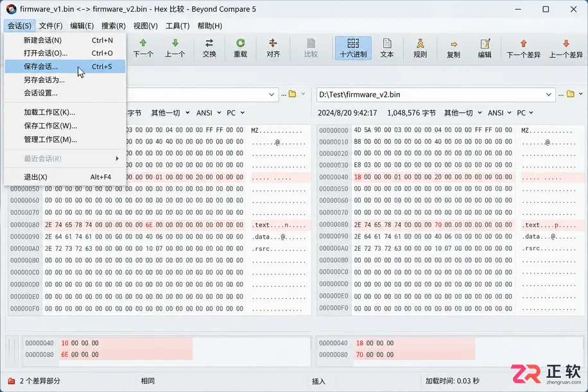Open the right pane browse folder icon
This screenshot has height=392, width=588.
pos(571,94)
